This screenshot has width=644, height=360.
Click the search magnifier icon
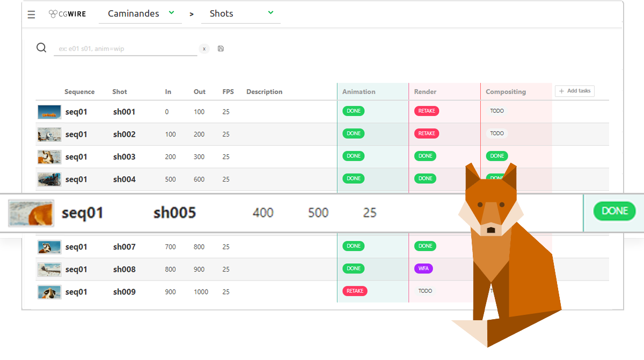point(41,48)
